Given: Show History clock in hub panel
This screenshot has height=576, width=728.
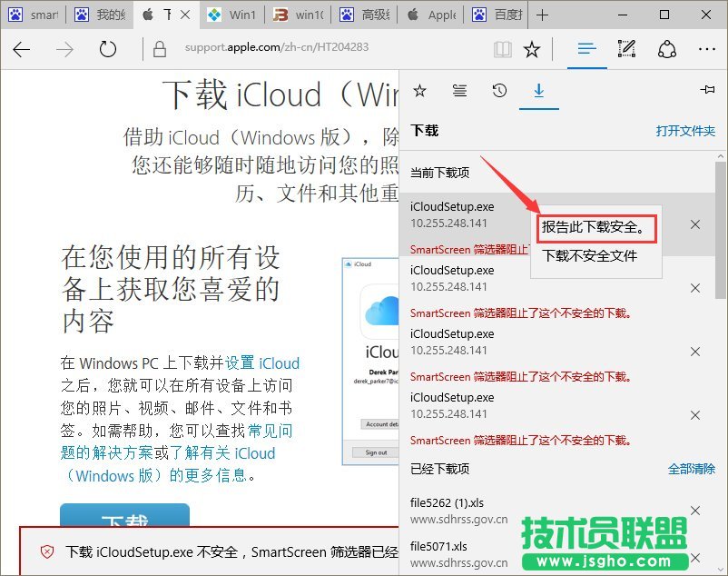Looking at the screenshot, I should pyautogui.click(x=499, y=91).
